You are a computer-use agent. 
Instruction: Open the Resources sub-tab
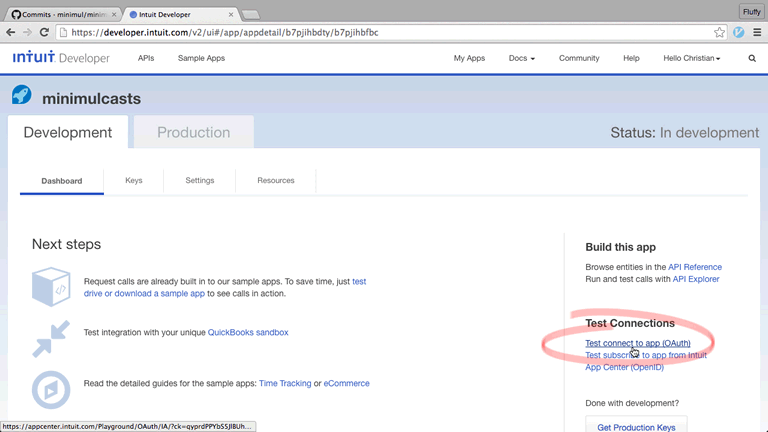(x=276, y=180)
